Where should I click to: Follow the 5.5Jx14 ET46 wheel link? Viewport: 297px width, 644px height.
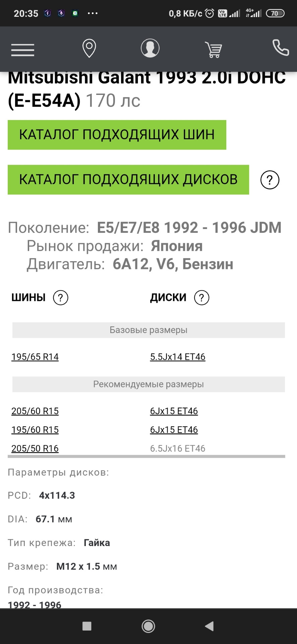178,357
